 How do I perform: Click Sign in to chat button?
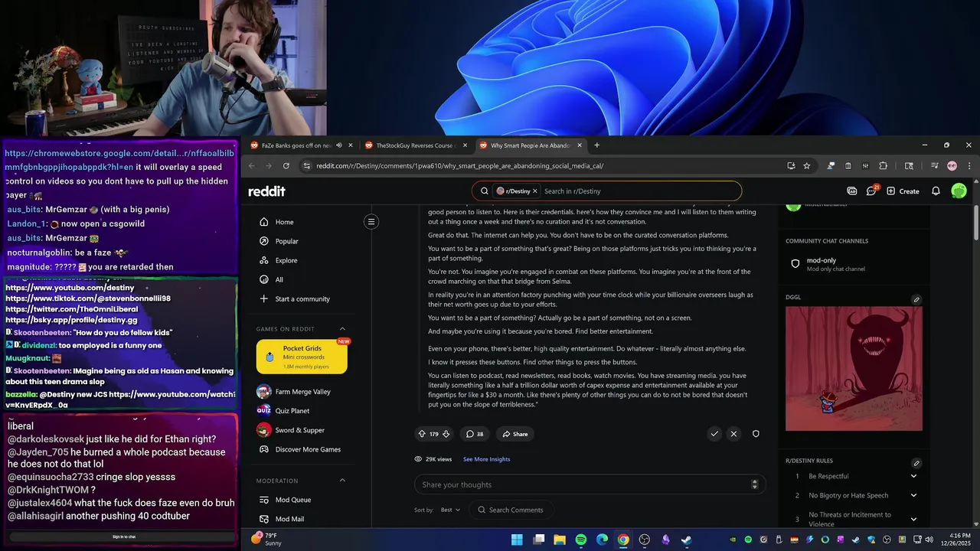click(123, 536)
